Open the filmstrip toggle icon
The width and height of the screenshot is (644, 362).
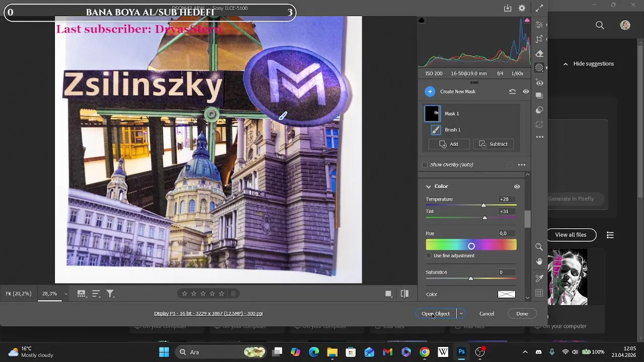click(x=81, y=294)
